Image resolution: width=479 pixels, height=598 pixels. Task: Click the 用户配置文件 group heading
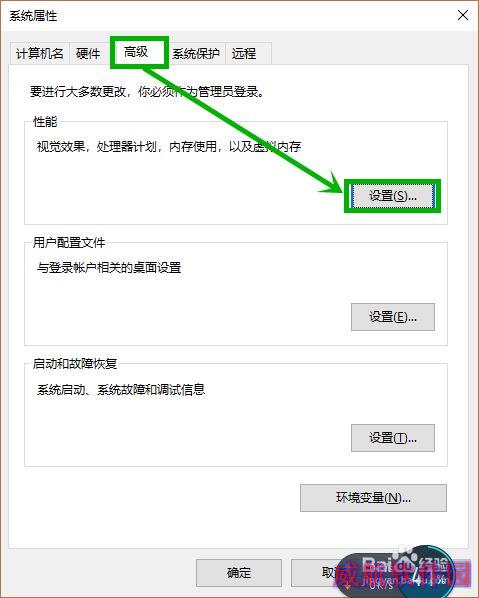69,243
